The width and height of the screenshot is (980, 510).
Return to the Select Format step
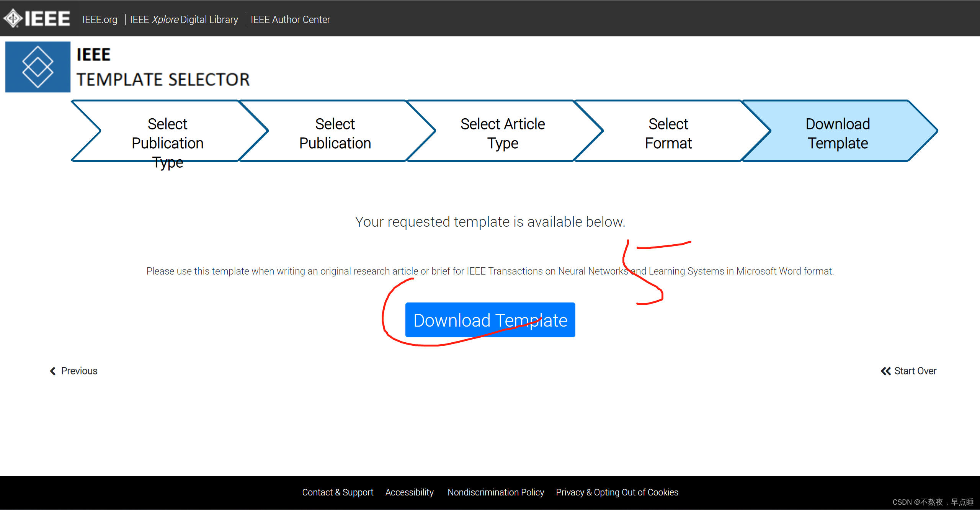tap(668, 133)
